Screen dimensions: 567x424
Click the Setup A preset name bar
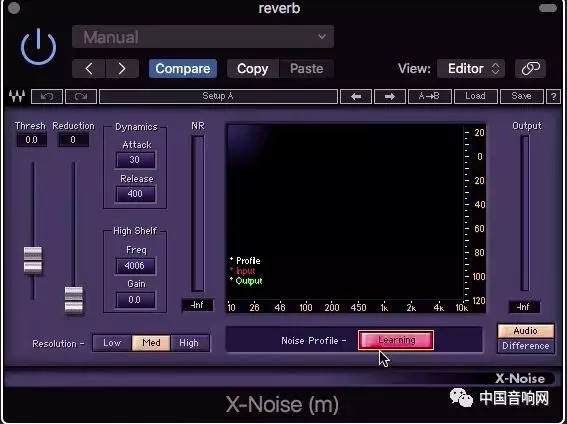point(218,97)
